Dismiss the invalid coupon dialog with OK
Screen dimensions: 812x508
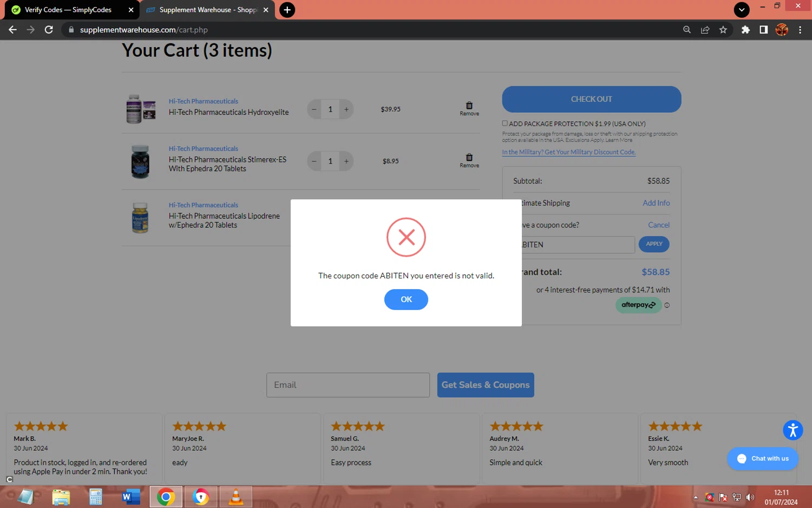tap(406, 299)
